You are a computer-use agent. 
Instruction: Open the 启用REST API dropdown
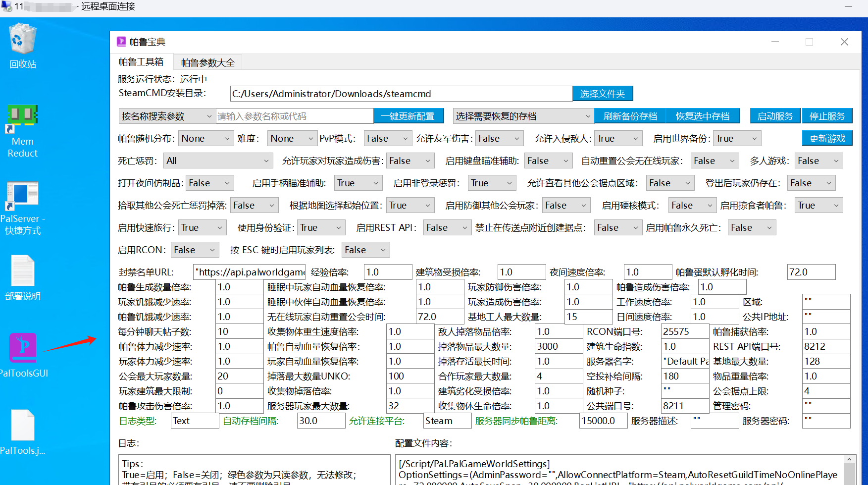(447, 227)
